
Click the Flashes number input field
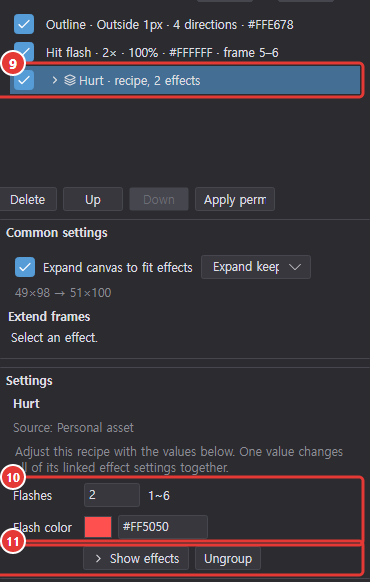click(112, 495)
